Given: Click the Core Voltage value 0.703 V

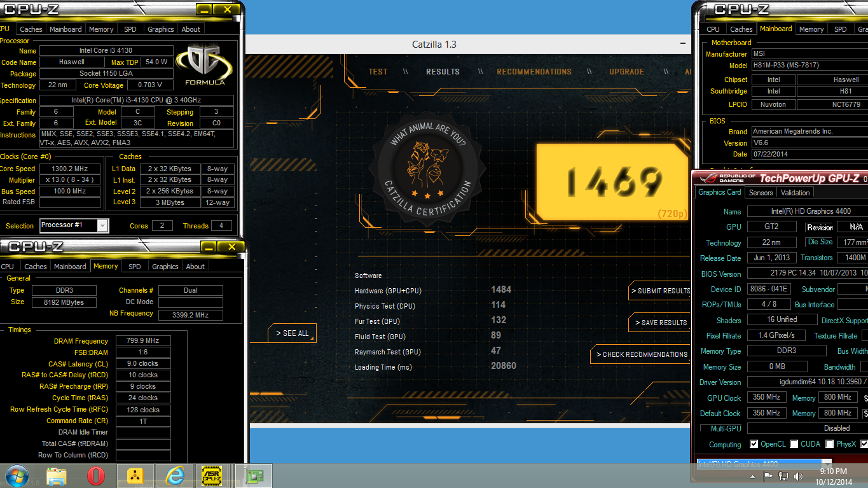Looking at the screenshot, I should pyautogui.click(x=150, y=85).
